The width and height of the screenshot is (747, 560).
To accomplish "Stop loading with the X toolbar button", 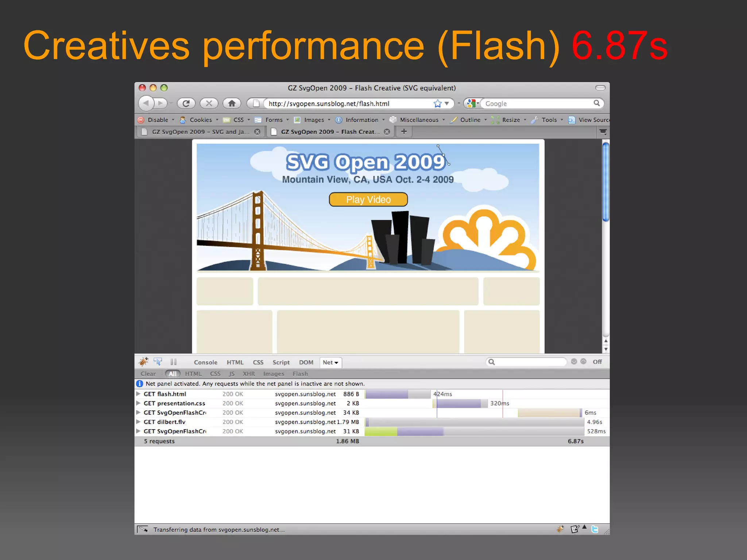I will point(209,103).
